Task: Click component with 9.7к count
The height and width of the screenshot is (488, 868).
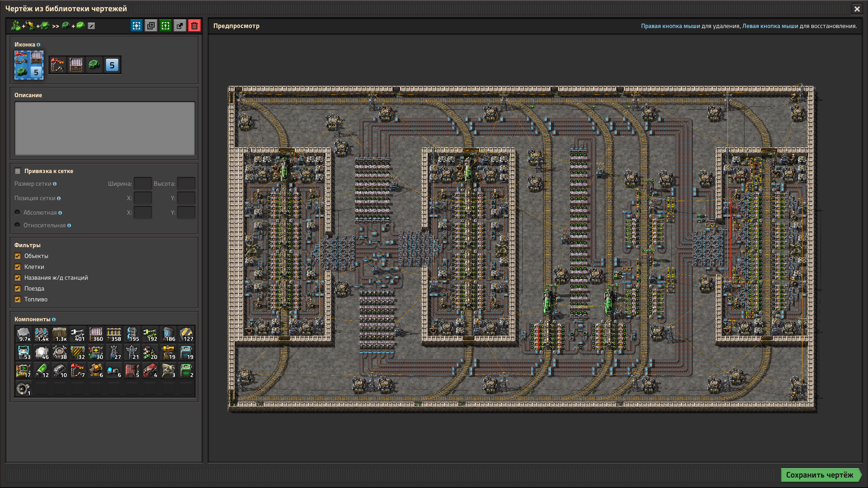Action: (24, 334)
